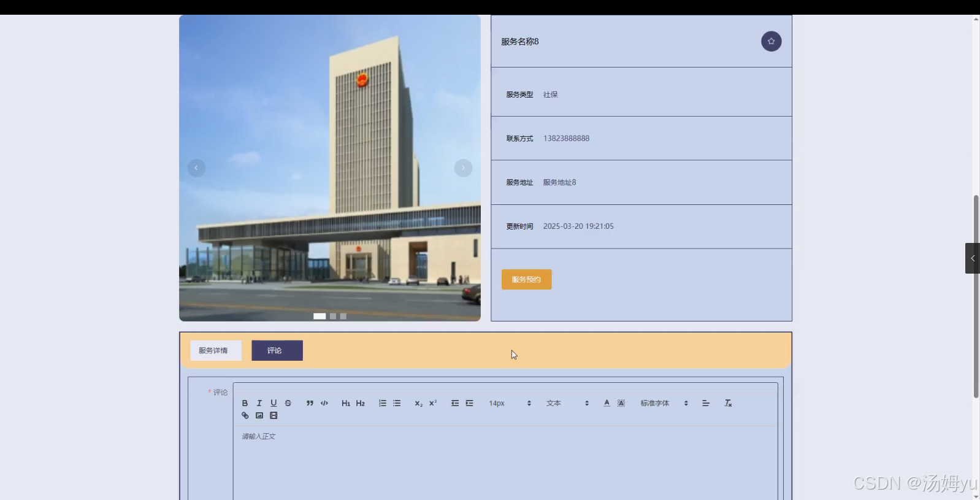Decrease indent in the editor
Image resolution: width=980 pixels, height=500 pixels.
click(455, 403)
